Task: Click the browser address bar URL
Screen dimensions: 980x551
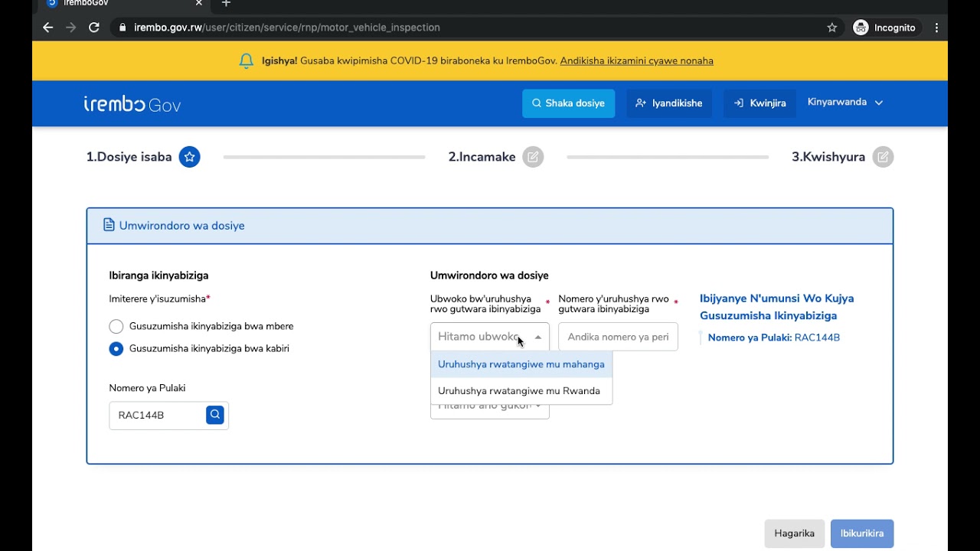Action: tap(287, 28)
